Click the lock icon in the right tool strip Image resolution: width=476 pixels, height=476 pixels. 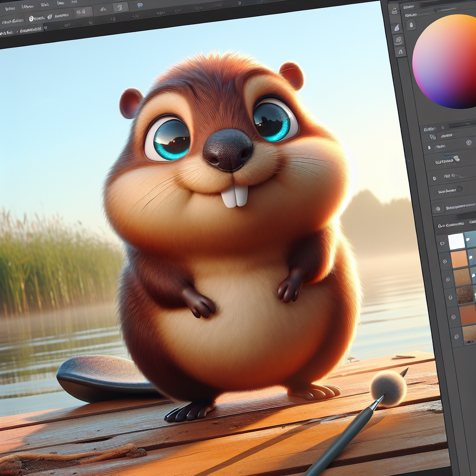click(400, 52)
